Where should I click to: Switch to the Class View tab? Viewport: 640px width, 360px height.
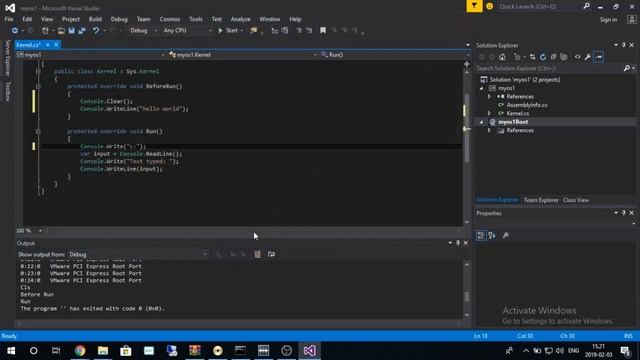576,200
